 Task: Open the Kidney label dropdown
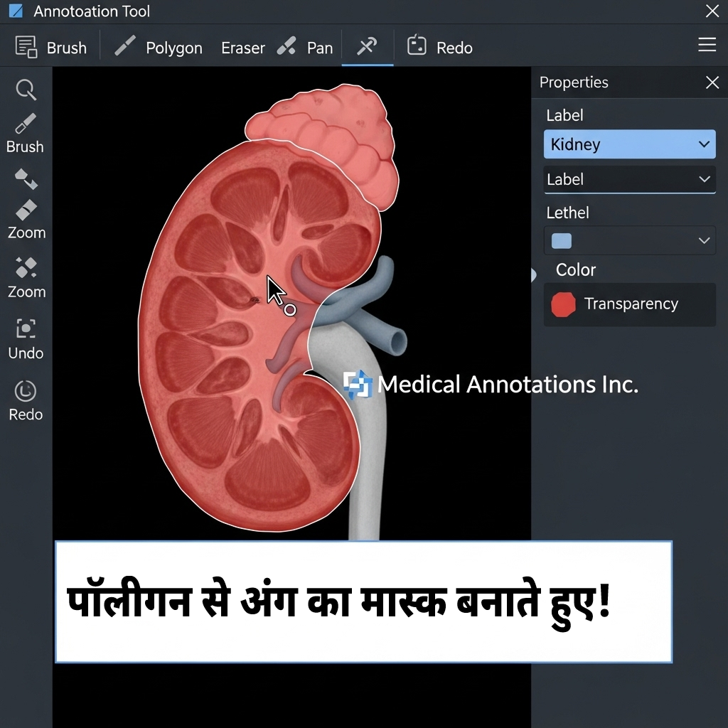pyautogui.click(x=630, y=144)
